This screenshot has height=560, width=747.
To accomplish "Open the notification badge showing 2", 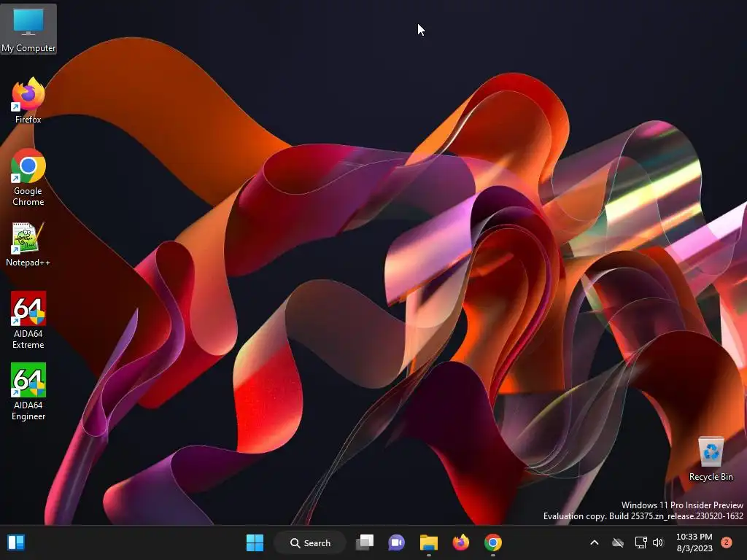I will point(727,542).
